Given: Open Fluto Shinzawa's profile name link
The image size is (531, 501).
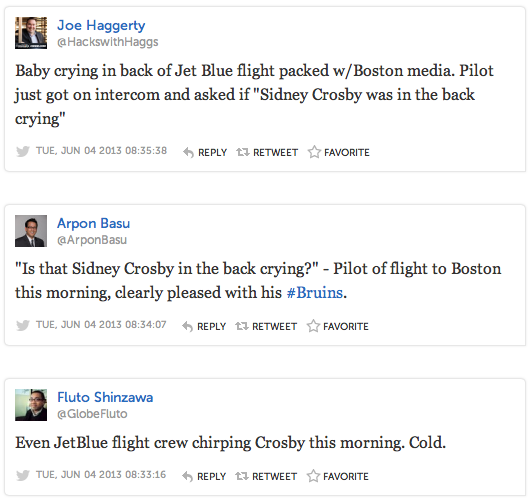Looking at the screenshot, I should pos(105,397).
